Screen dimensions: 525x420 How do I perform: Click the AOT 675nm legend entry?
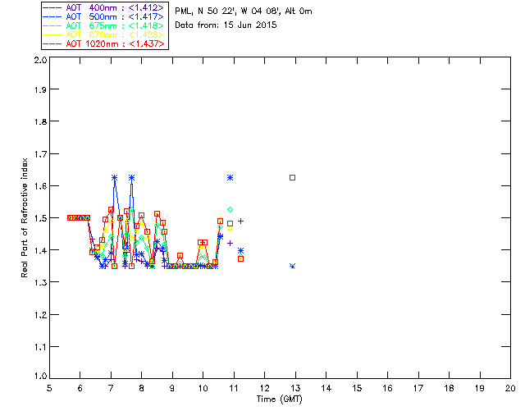pos(103,25)
